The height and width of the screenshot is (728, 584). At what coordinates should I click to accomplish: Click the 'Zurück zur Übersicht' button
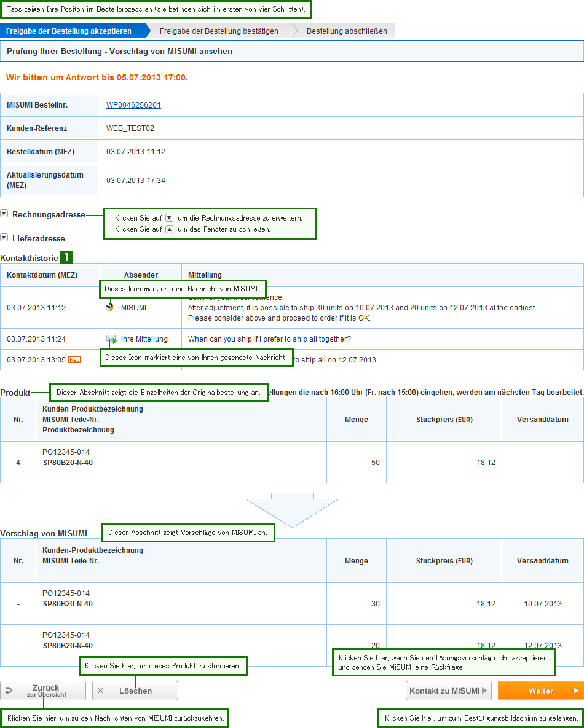click(x=43, y=691)
